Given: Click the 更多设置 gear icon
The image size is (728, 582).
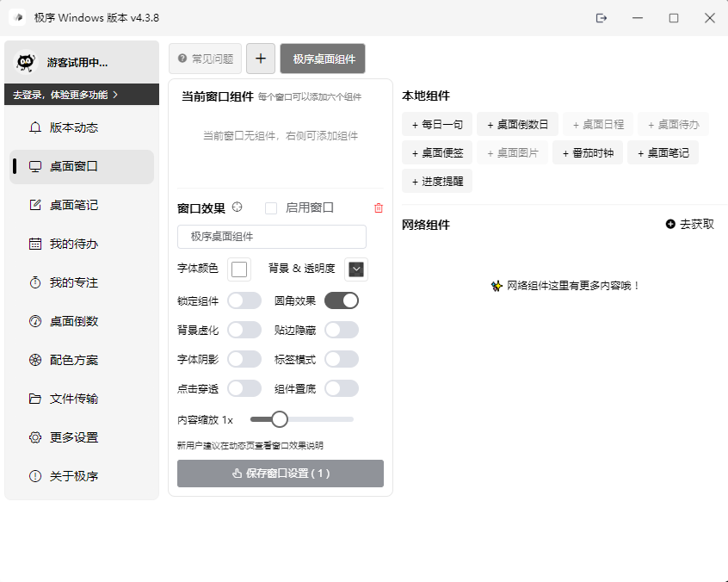Looking at the screenshot, I should 35,437.
